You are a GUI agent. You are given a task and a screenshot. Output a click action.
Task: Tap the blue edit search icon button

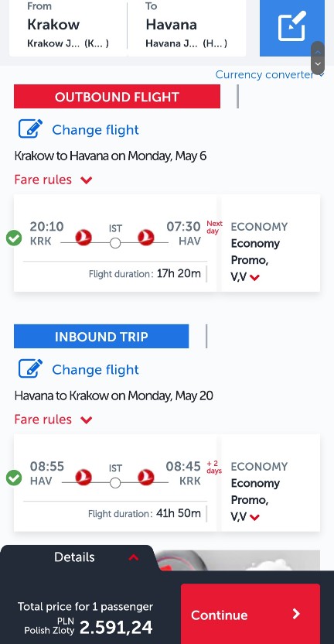pyautogui.click(x=291, y=28)
